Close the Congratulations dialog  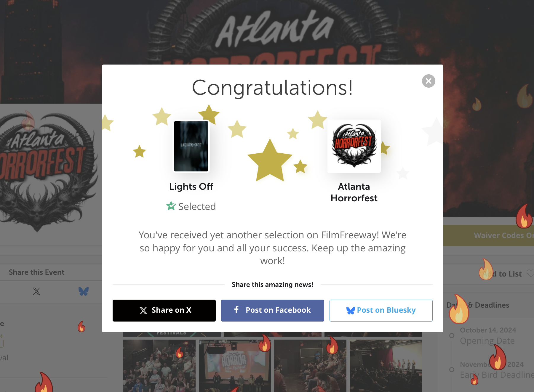click(x=429, y=81)
